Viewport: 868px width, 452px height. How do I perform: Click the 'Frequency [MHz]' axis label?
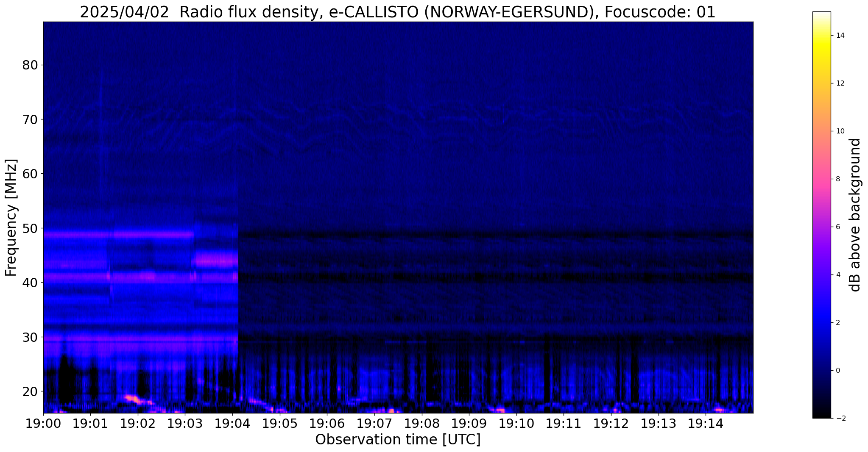[11, 218]
